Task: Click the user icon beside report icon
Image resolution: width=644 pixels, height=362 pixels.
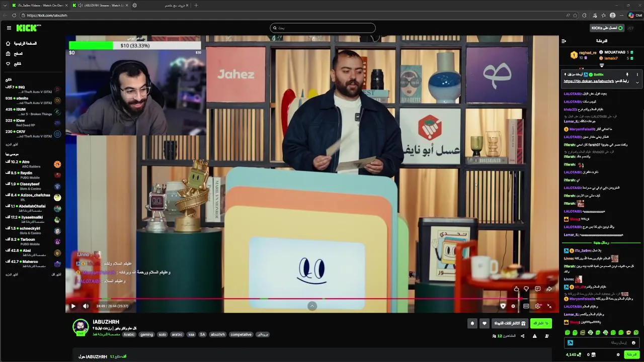Action: pyautogui.click(x=547, y=336)
